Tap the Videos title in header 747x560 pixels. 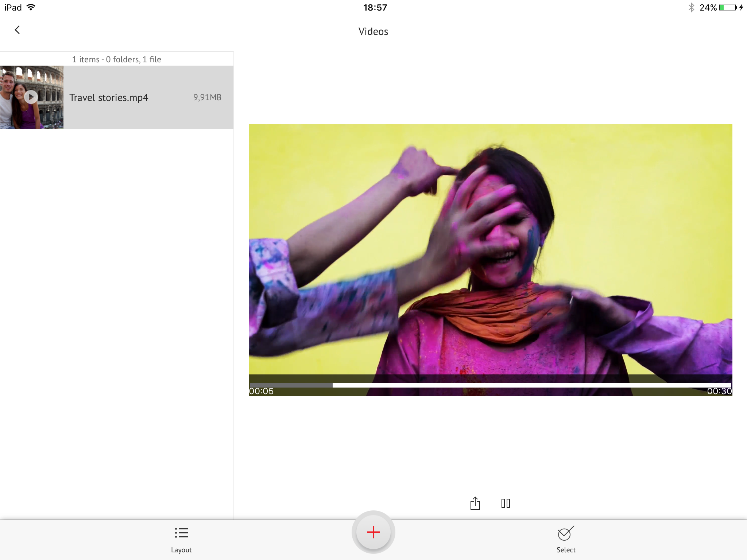coord(373,32)
